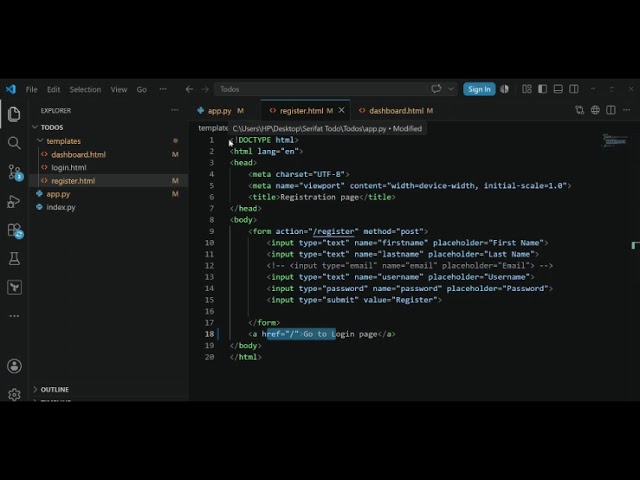The height and width of the screenshot is (480, 640).
Task: Split the editor right icon
Action: [611, 110]
